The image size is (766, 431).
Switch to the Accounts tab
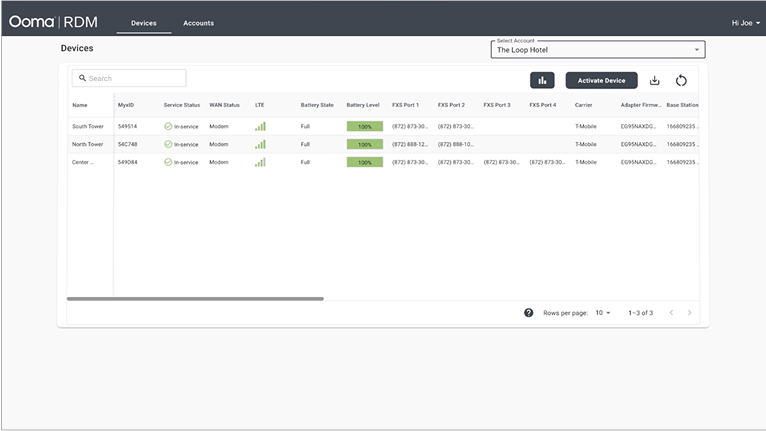[x=198, y=23]
